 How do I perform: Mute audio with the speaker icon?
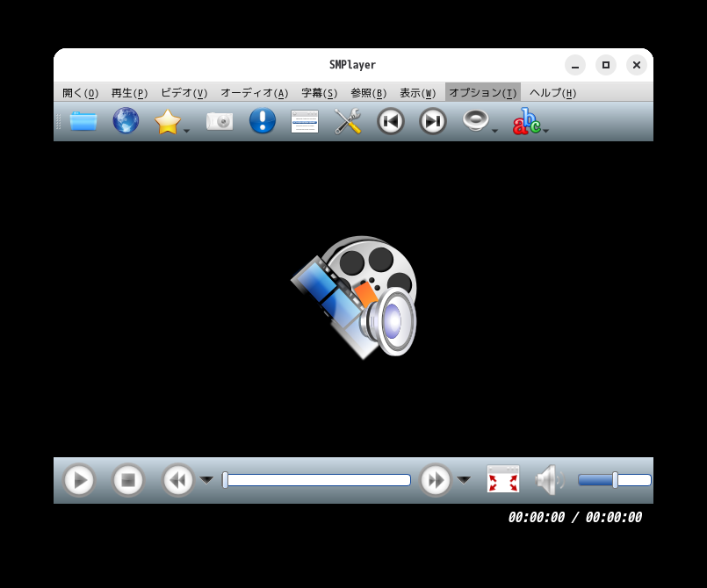[550, 480]
